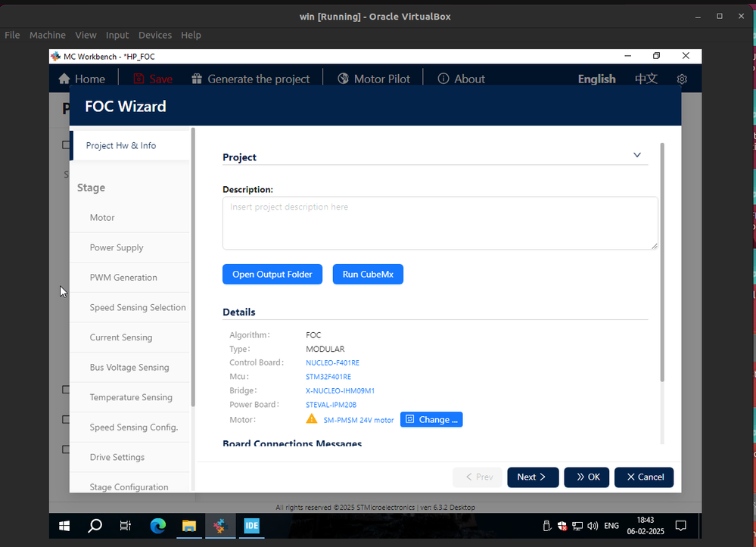Screen dimensions: 756x547
Task: Open VirtualBox Help menu
Action: [x=191, y=36]
